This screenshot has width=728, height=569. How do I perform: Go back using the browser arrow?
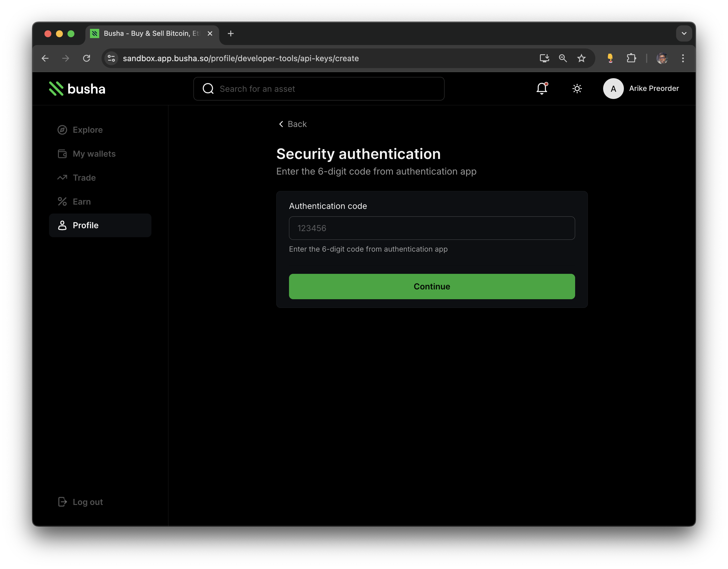click(45, 58)
